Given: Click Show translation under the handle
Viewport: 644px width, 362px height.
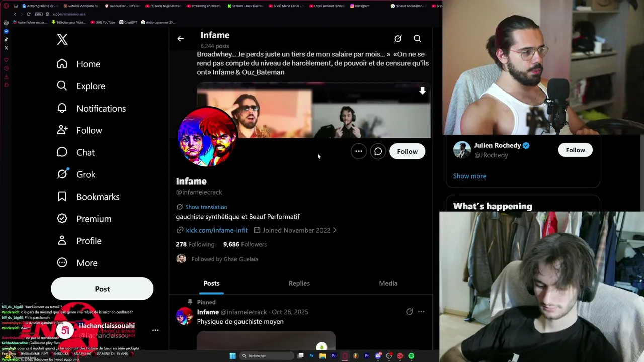Looking at the screenshot, I should [x=206, y=207].
